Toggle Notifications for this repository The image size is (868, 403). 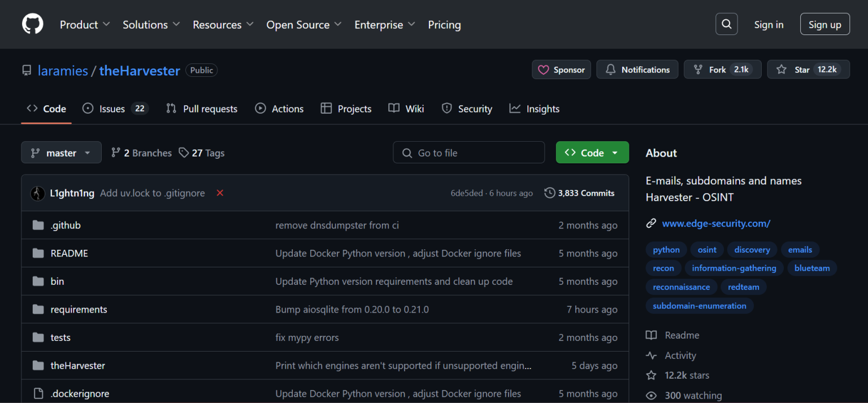637,70
